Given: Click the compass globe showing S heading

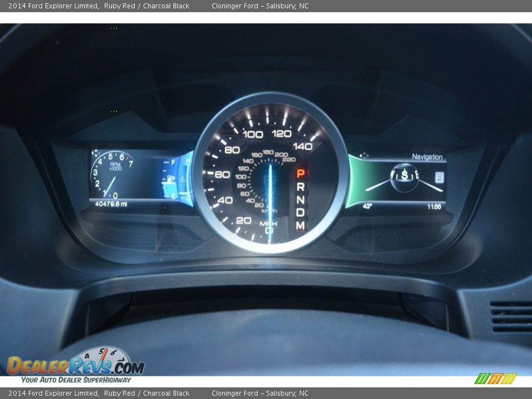Looking at the screenshot, I should coord(405,175).
